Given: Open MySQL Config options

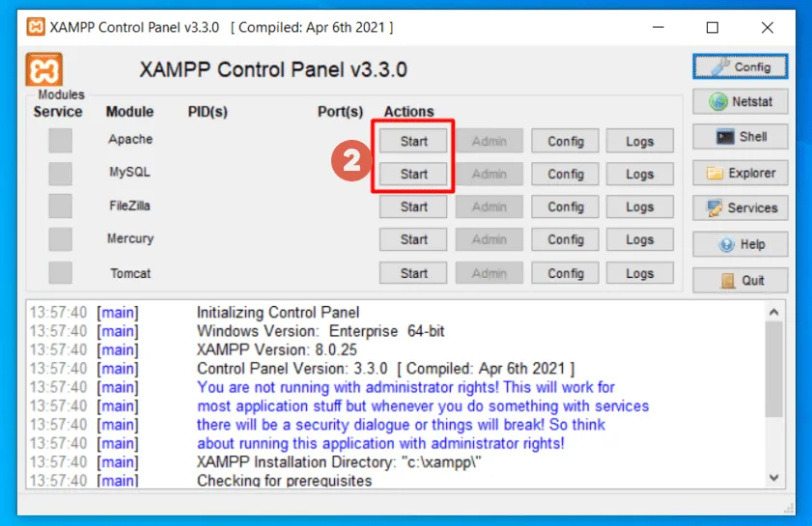Looking at the screenshot, I should tap(566, 174).
